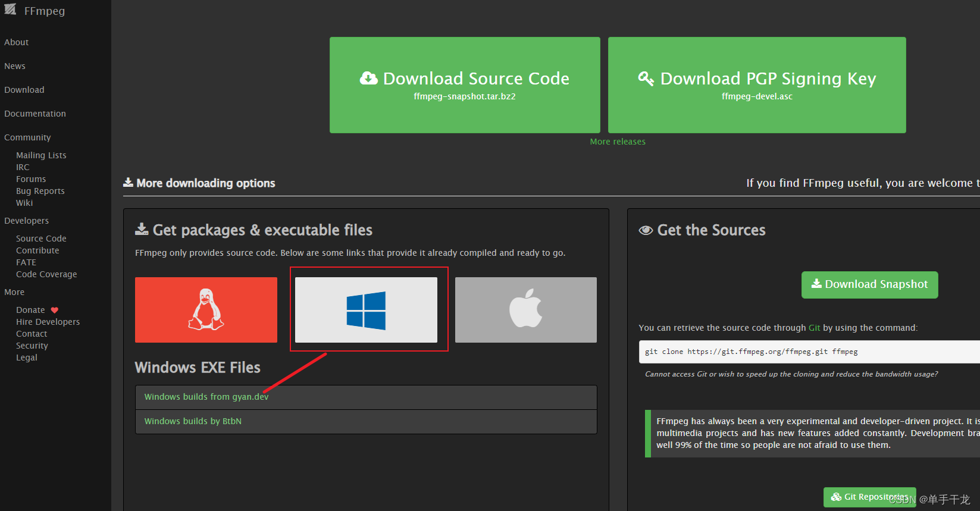Open the Linux penguin packages tile

206,309
